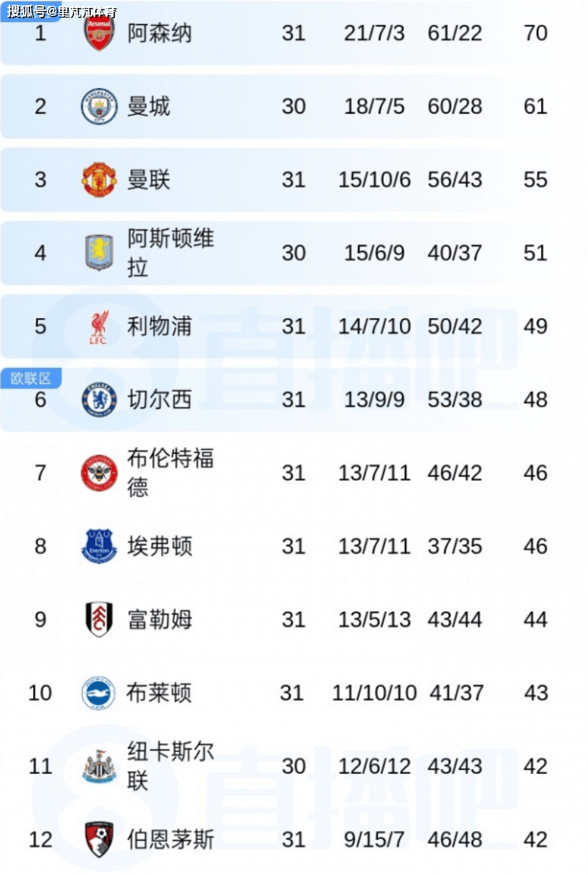
Task: Open the 阿森纳 team name link
Action: [x=160, y=34]
